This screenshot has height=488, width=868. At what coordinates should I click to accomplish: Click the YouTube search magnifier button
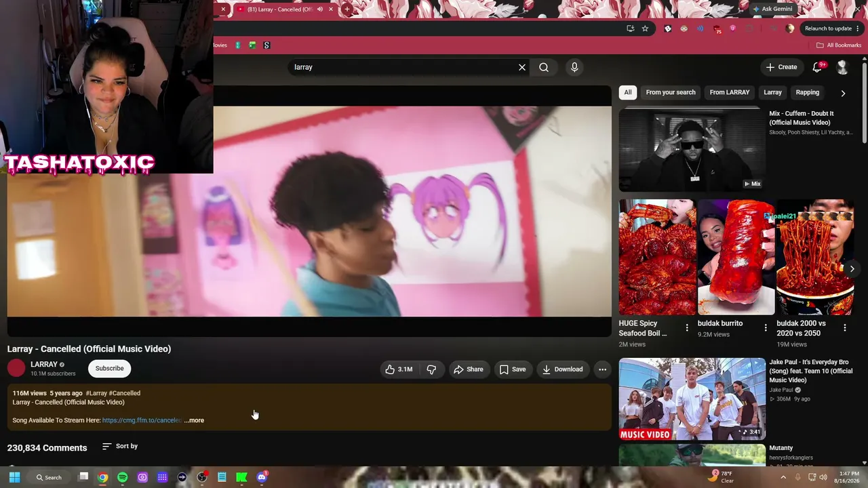(544, 67)
